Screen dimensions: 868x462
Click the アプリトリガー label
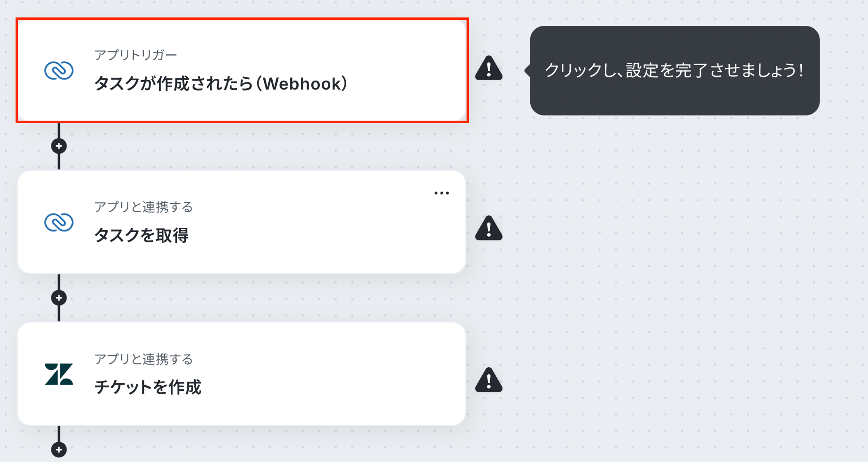pos(136,55)
